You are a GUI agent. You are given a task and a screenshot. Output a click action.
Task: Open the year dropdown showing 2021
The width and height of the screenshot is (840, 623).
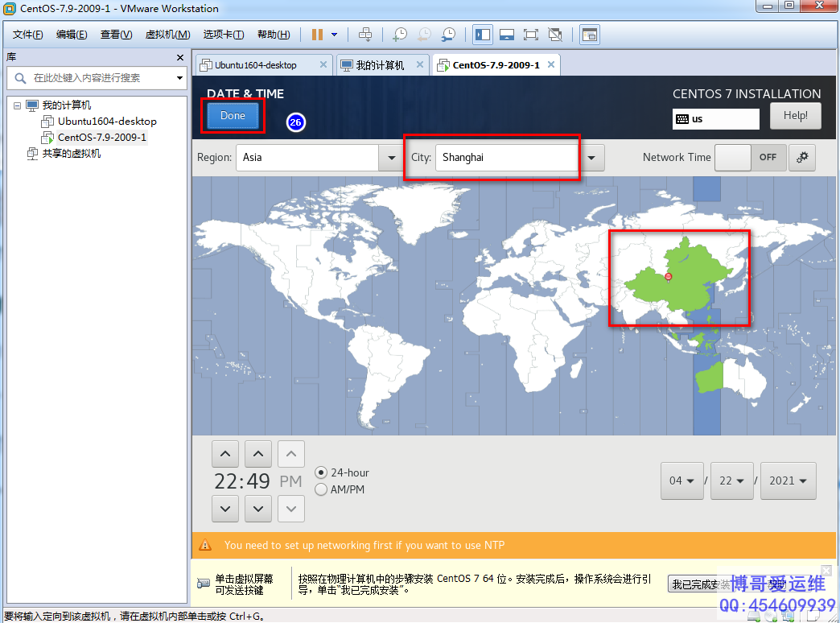788,481
